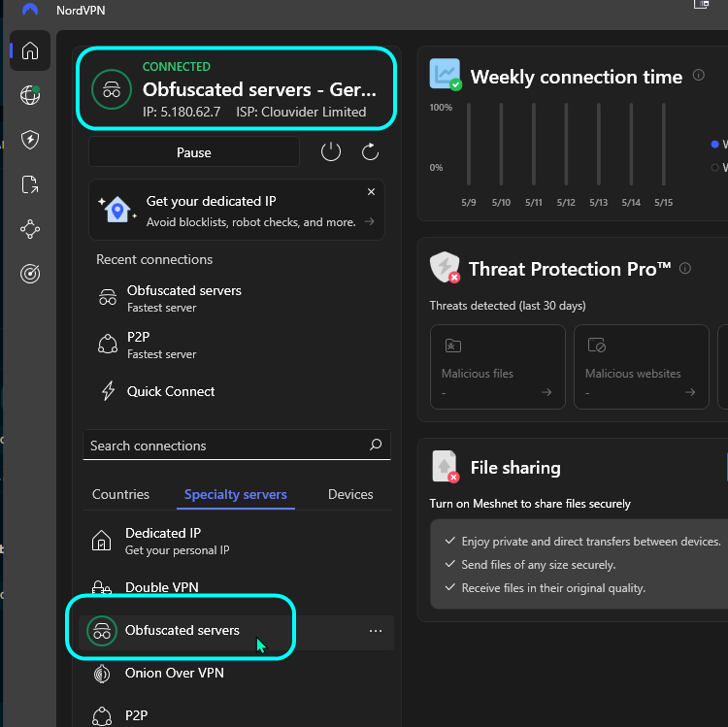Select the filled blue legend radio option

pyautogui.click(x=714, y=144)
